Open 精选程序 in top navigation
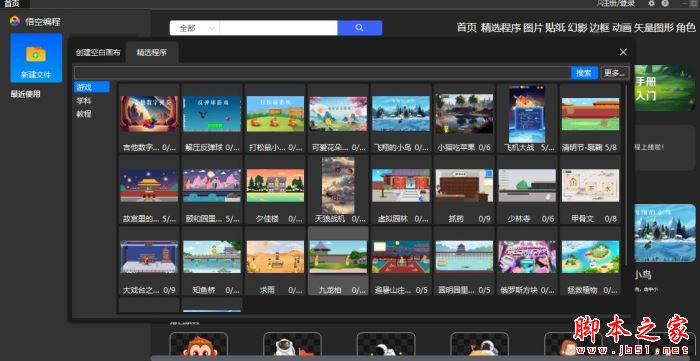This screenshot has height=361, width=700. 501,28
